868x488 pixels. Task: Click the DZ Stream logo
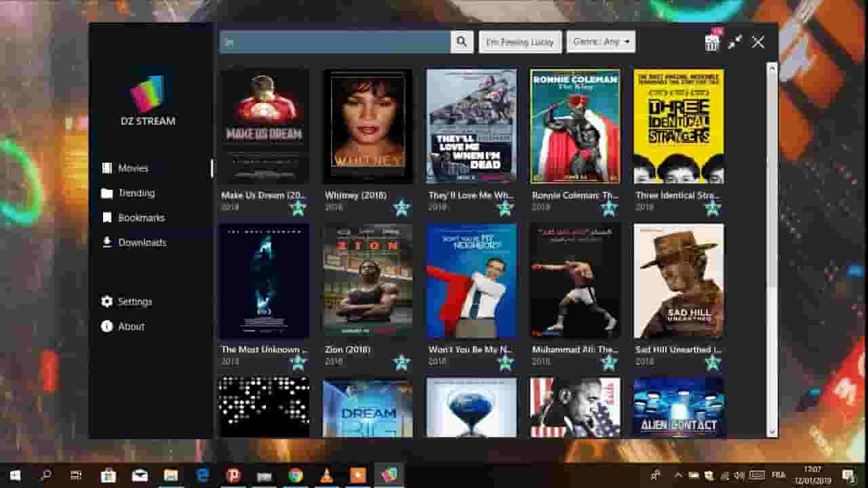tap(147, 93)
